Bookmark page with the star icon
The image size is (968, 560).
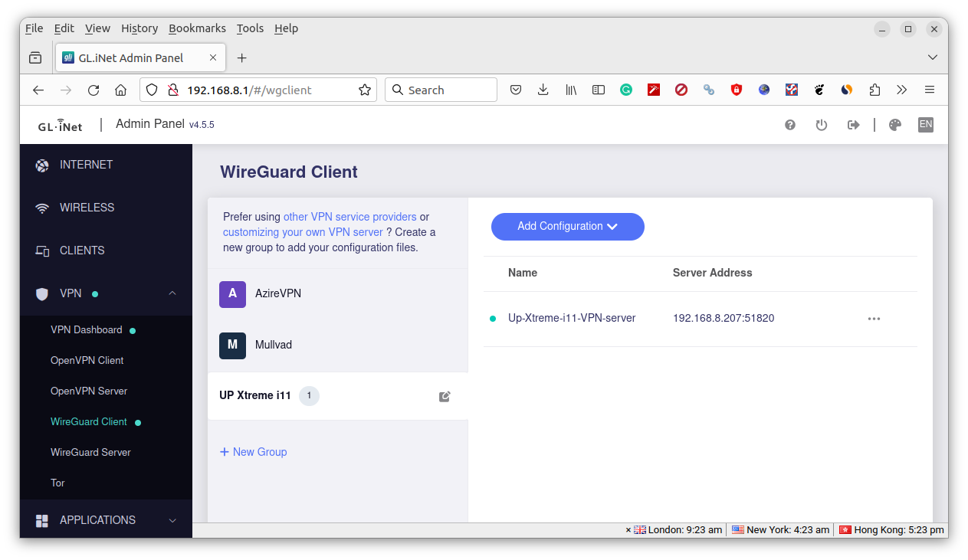[x=365, y=90]
